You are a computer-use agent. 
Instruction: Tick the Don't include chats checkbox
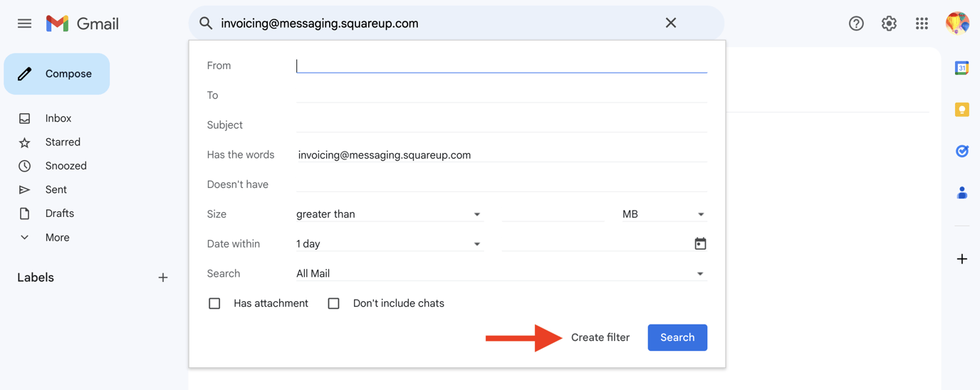click(333, 303)
